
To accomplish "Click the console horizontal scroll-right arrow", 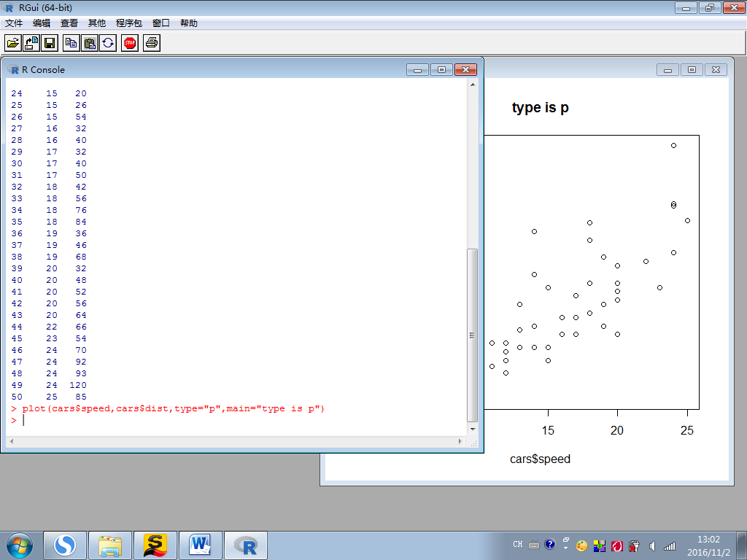I will coord(460,441).
